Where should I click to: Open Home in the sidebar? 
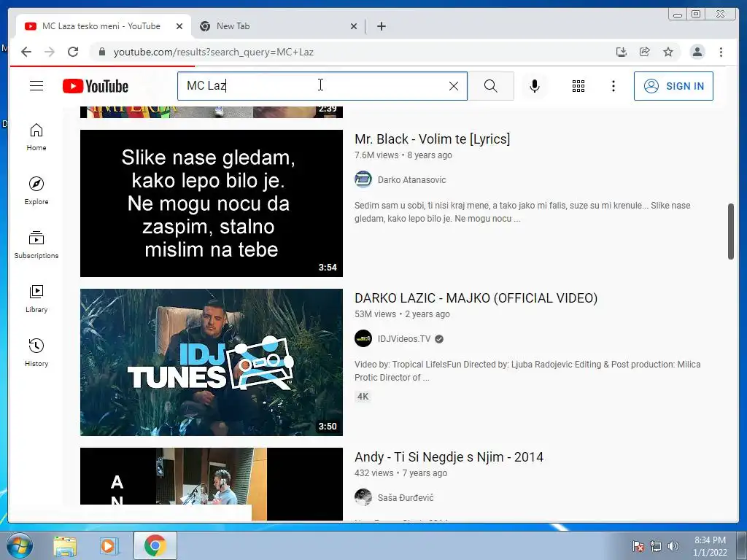pos(36,138)
